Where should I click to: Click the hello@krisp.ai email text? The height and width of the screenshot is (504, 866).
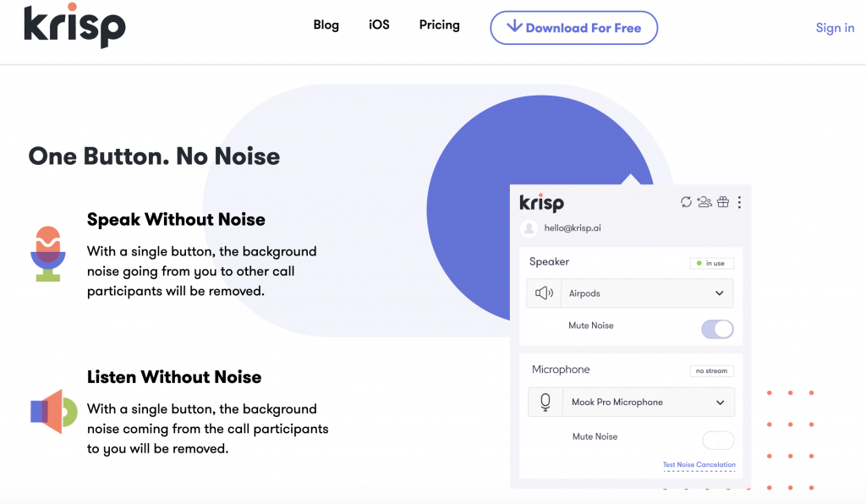click(573, 228)
